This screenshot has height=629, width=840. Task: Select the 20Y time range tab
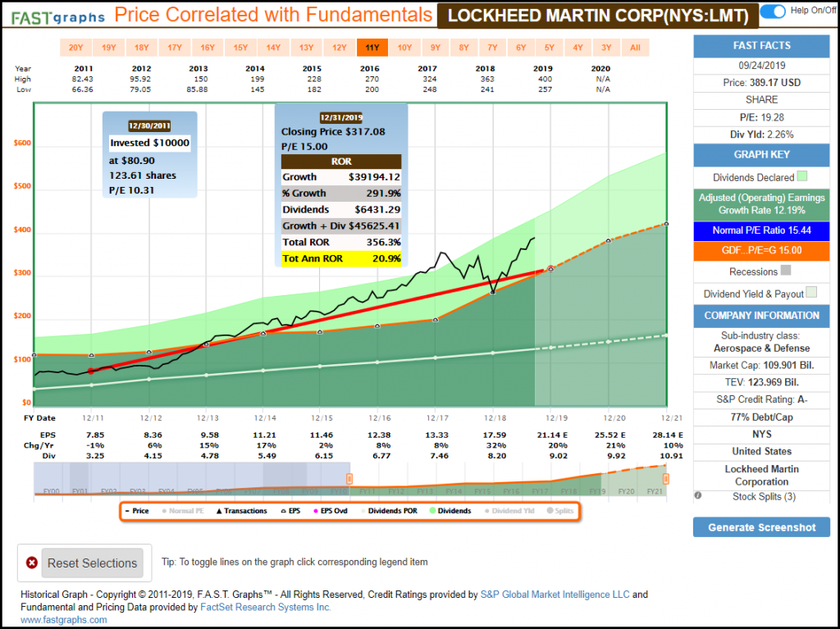(75, 48)
